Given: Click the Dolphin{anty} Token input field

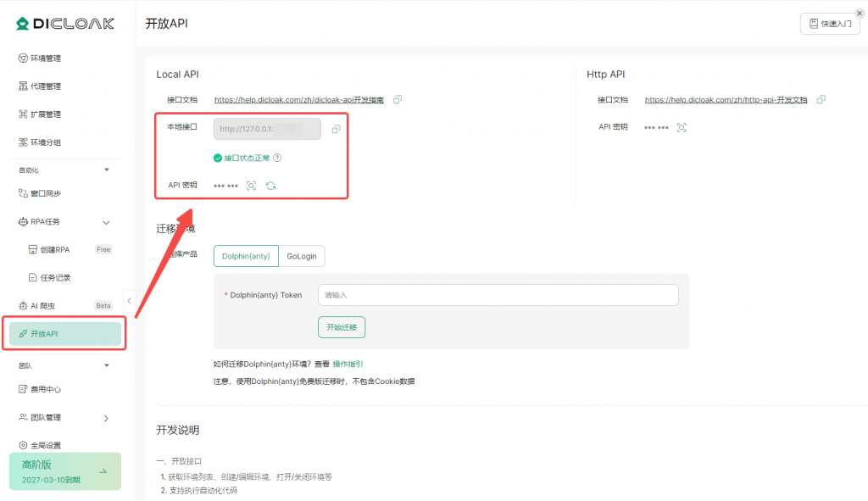Looking at the screenshot, I should pyautogui.click(x=498, y=295).
